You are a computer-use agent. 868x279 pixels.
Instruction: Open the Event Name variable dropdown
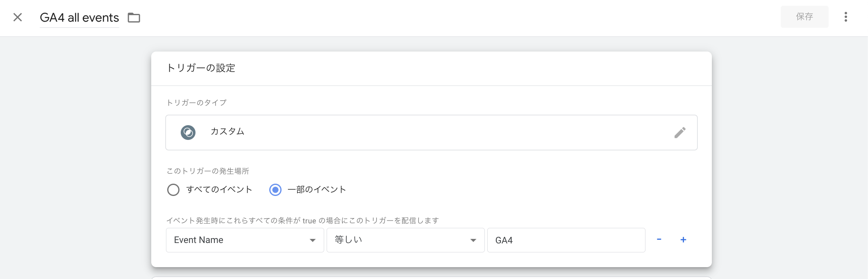click(x=244, y=240)
